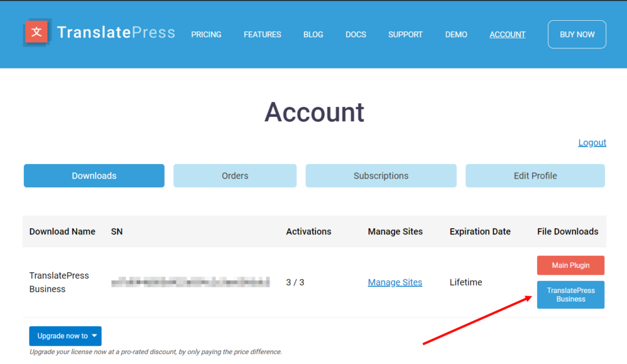This screenshot has height=364, width=627.
Task: Visit the DEMO page
Action: [x=456, y=35]
